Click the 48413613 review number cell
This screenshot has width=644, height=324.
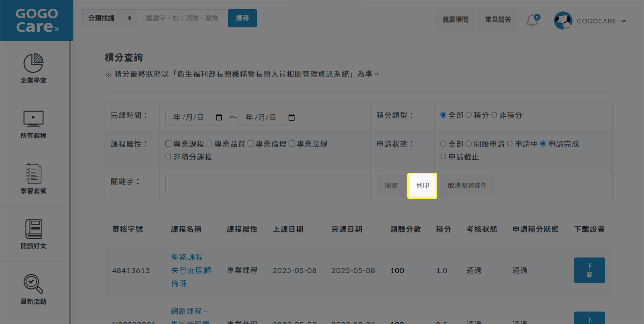click(x=131, y=270)
